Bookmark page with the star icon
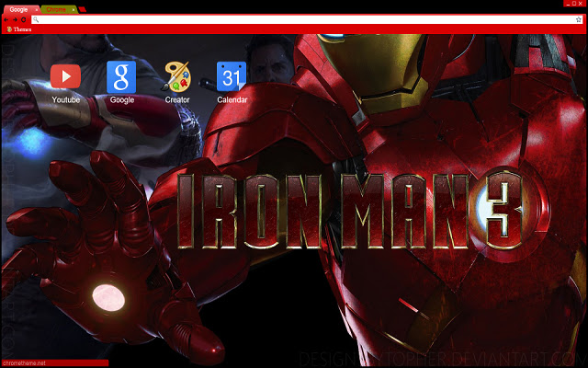The height and width of the screenshot is (368, 588). tap(579, 19)
